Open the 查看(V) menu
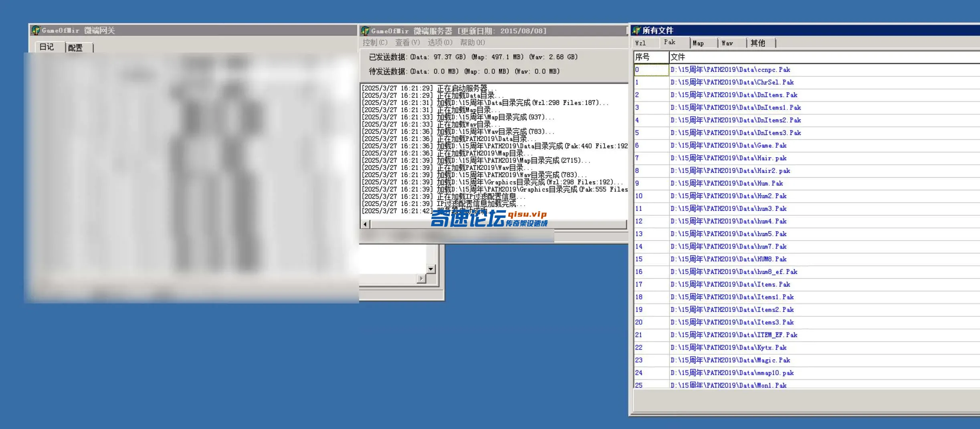The height and width of the screenshot is (429, 980). pos(407,42)
